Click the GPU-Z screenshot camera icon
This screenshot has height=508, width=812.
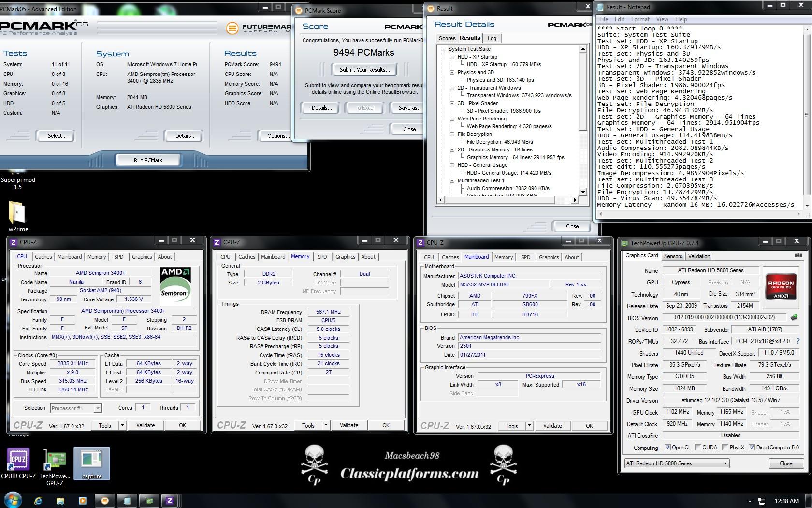pyautogui.click(x=798, y=255)
